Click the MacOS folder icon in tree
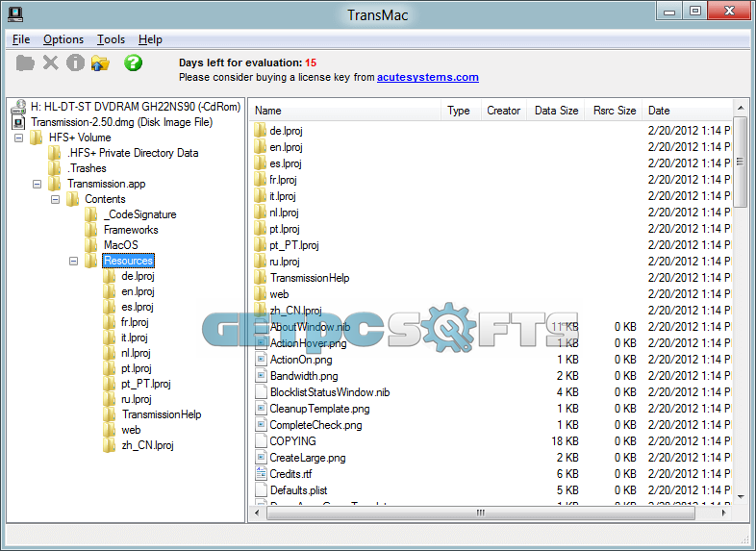Viewport: 756px width, 551px height. click(x=90, y=245)
